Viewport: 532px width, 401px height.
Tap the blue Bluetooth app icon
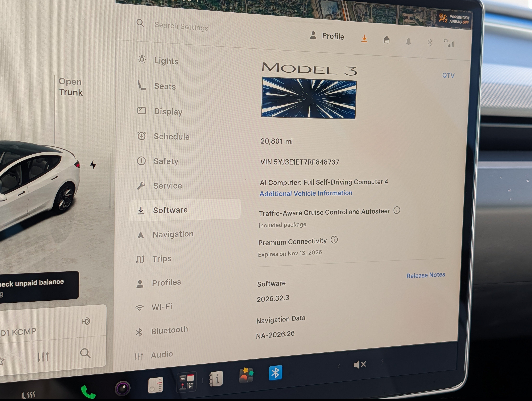pyautogui.click(x=275, y=373)
